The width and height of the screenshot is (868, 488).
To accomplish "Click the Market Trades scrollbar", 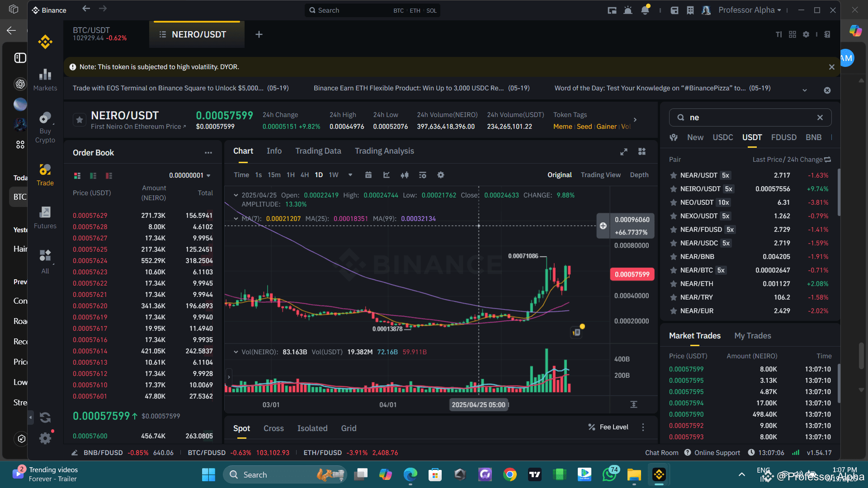I will [x=839, y=383].
